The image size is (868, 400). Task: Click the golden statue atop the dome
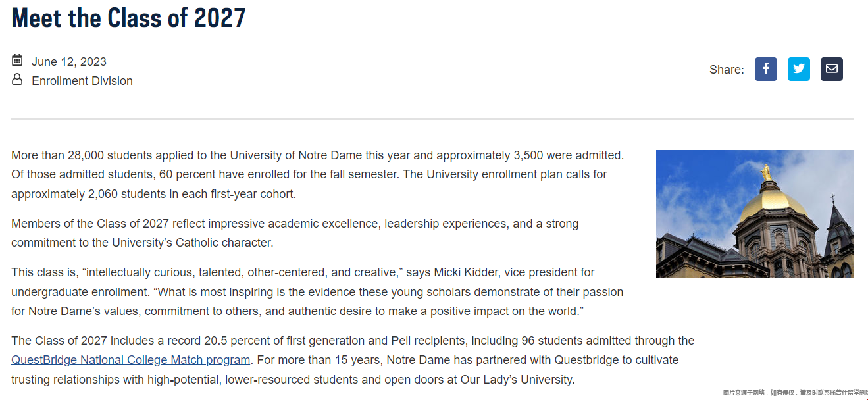766,173
